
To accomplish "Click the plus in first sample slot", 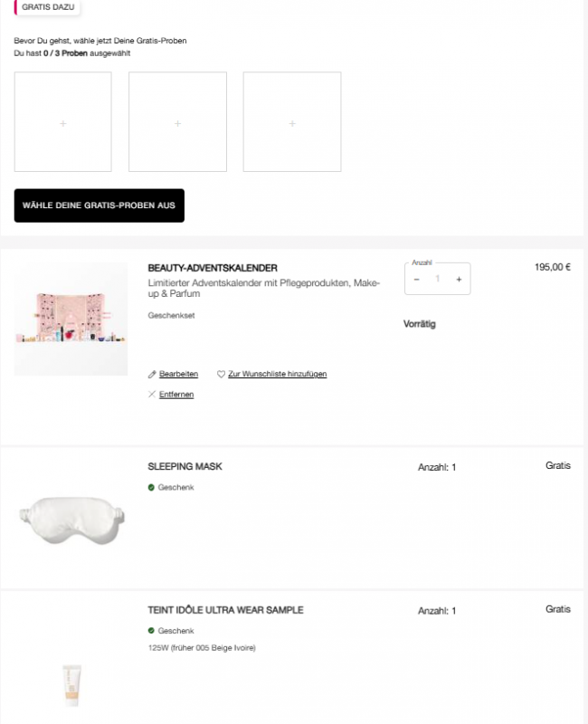I will (63, 123).
